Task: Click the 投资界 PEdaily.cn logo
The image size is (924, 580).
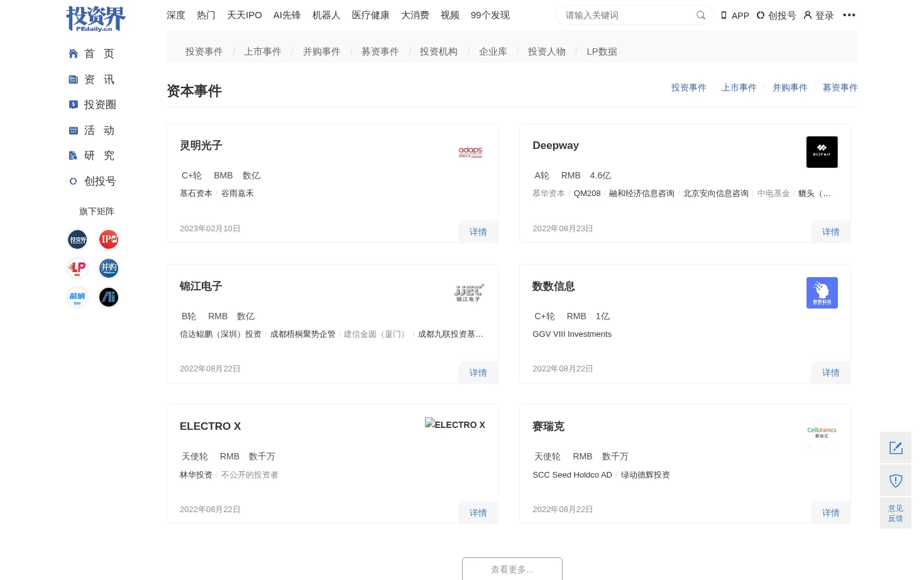Action: 96,18
